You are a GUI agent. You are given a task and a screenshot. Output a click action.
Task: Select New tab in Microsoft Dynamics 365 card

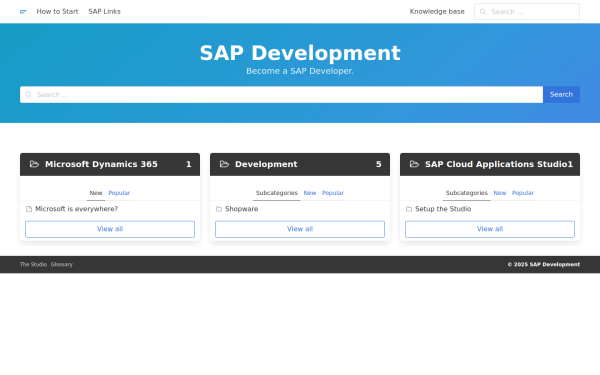96,193
